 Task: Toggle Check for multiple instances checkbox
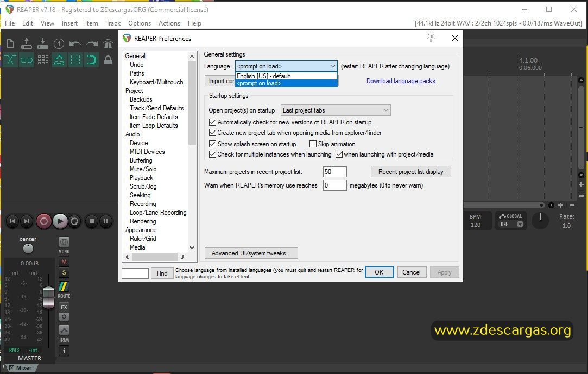[x=213, y=154]
